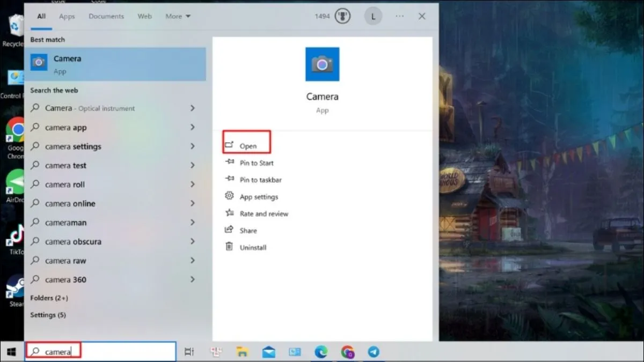Viewport: 644px width, 362px height.
Task: Expand the camera settings suggestion chevron
Action: [x=192, y=146]
